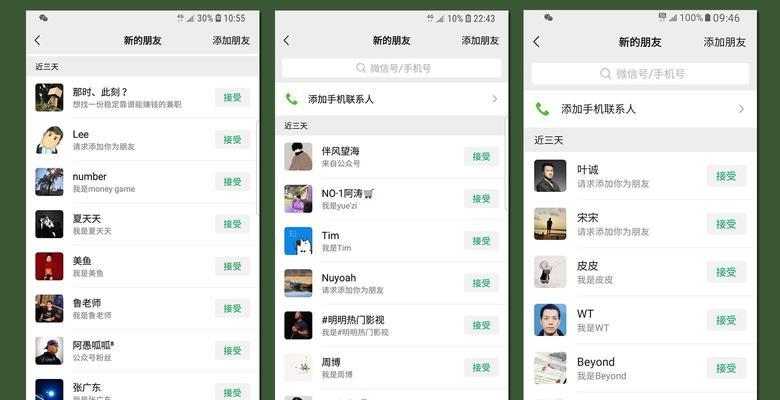Screen dimensions: 780x400
Task: Tap the green phone icon in the middle screen
Action: pyautogui.click(x=292, y=99)
